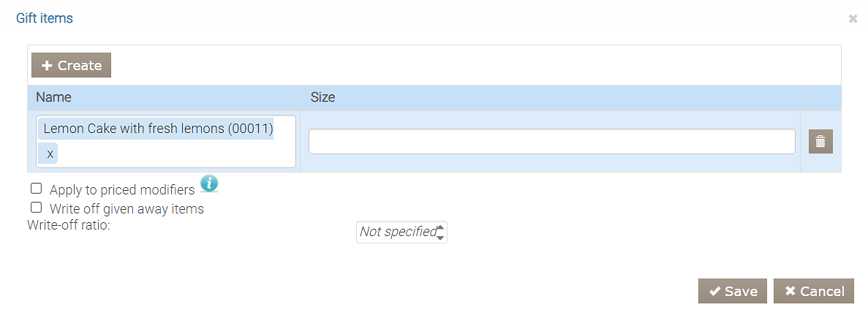Close the Gift items dialog
Screen dimensions: 868x318
click(853, 19)
